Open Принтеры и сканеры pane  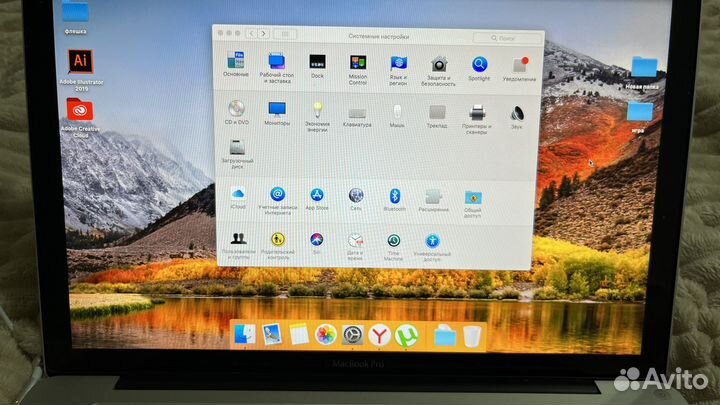pyautogui.click(x=477, y=112)
